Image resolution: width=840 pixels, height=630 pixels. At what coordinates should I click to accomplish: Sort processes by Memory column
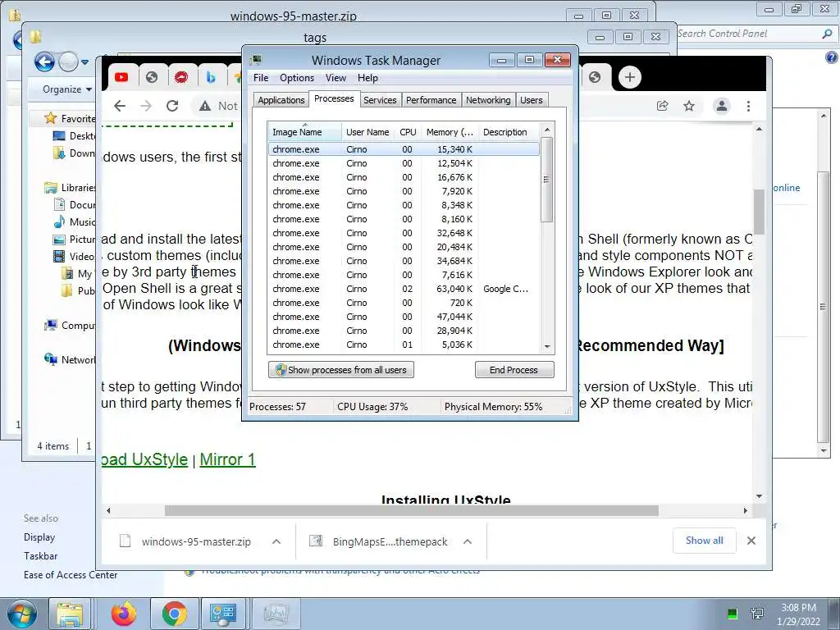point(450,132)
